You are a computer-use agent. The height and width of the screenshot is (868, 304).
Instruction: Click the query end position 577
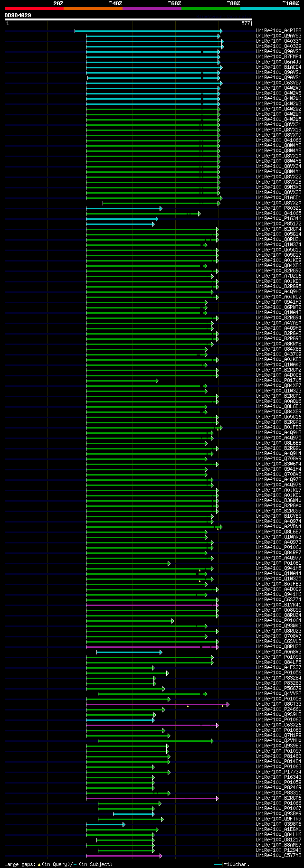(246, 23)
